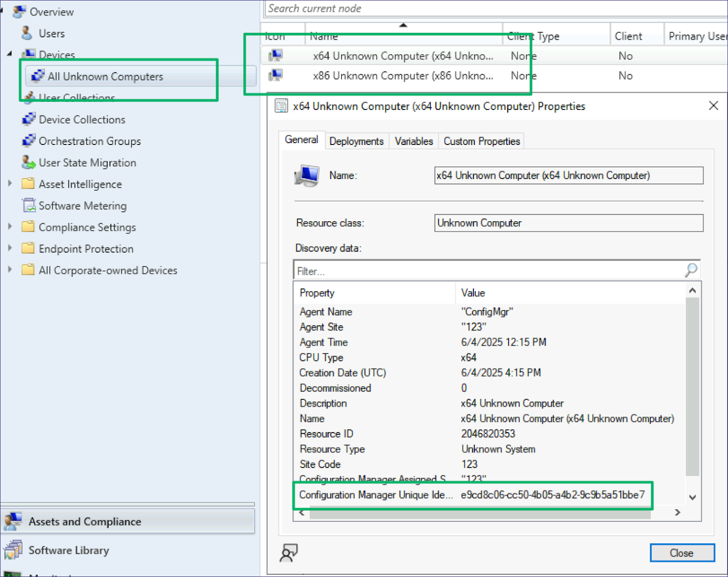
Task: Click the feedback icon at dialog bottom
Action: click(x=288, y=552)
